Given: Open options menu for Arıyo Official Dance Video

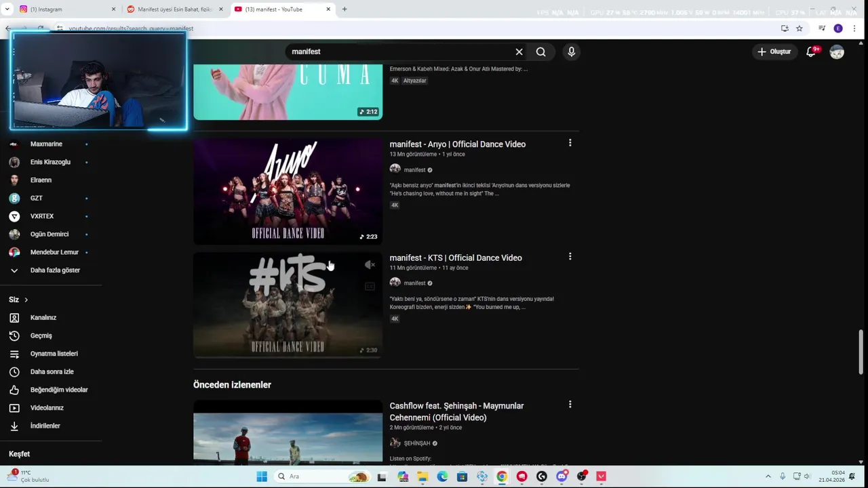Looking at the screenshot, I should pos(570,143).
